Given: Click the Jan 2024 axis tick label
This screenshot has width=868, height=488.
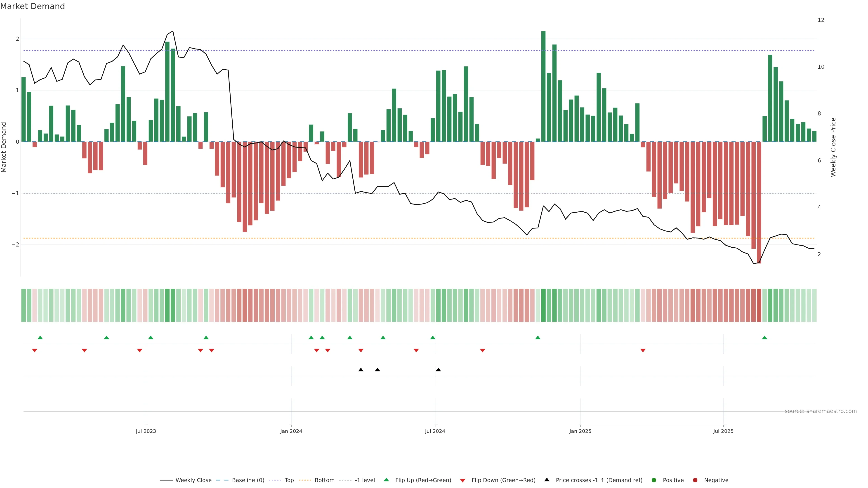Looking at the screenshot, I should [291, 431].
